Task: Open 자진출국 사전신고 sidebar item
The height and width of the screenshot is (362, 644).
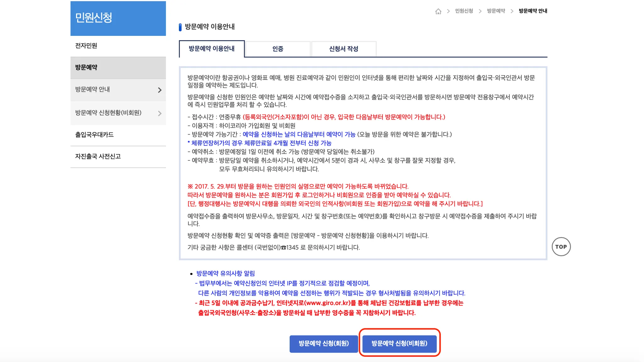Action: (98, 156)
